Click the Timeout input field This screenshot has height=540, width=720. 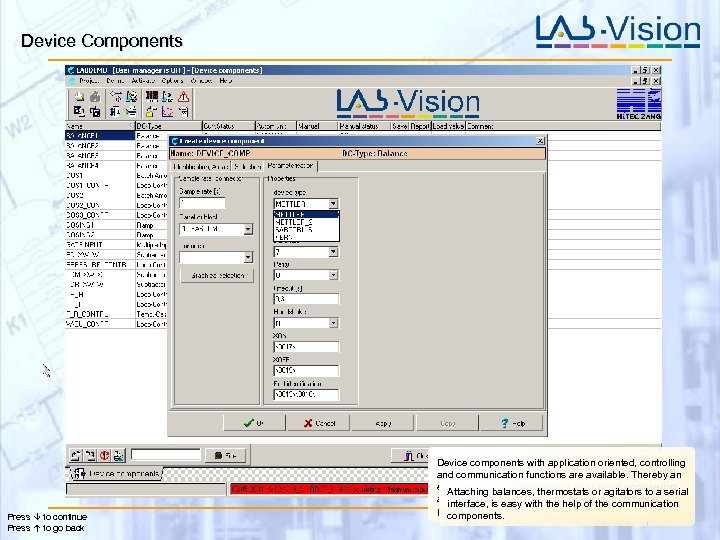306,299
